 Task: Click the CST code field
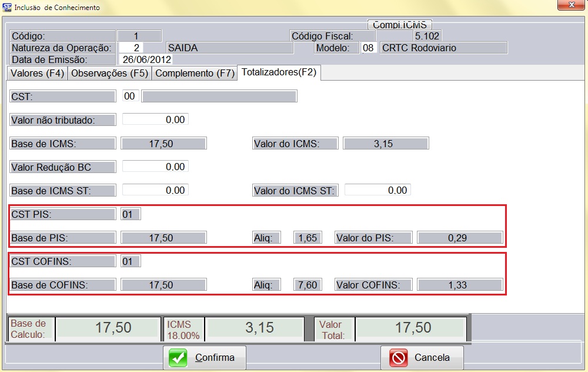[x=131, y=96]
